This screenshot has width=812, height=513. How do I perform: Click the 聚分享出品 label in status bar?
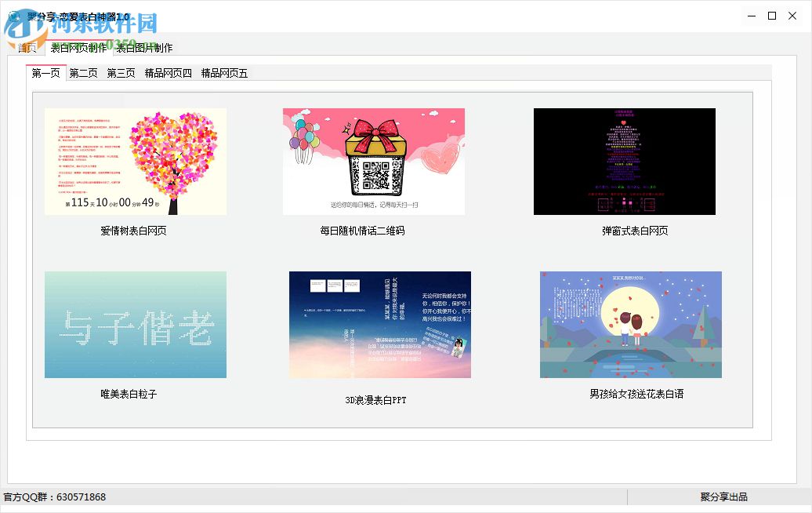point(723,496)
